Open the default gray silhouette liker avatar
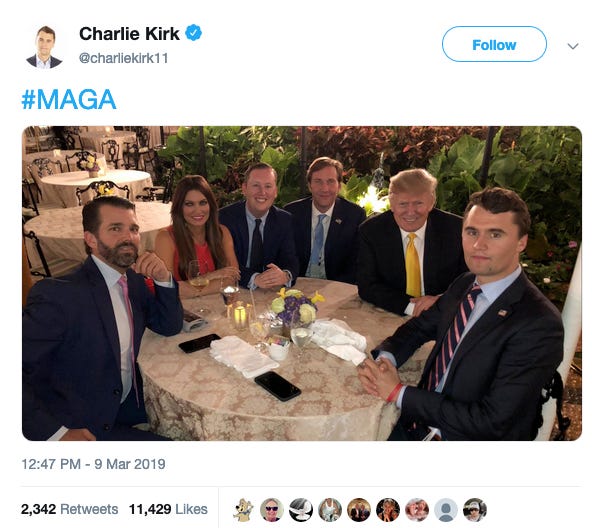Screen dimensions: 592x528 (446, 509)
